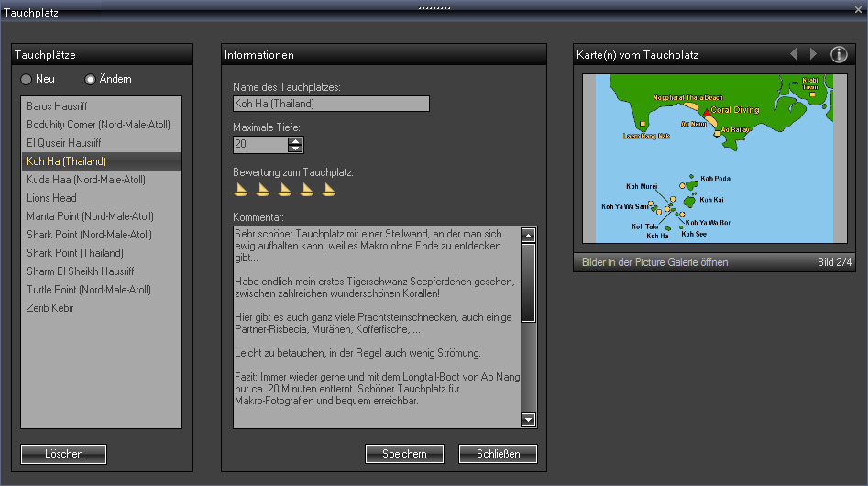Show next dive site map image
868x486 pixels.
813,55
